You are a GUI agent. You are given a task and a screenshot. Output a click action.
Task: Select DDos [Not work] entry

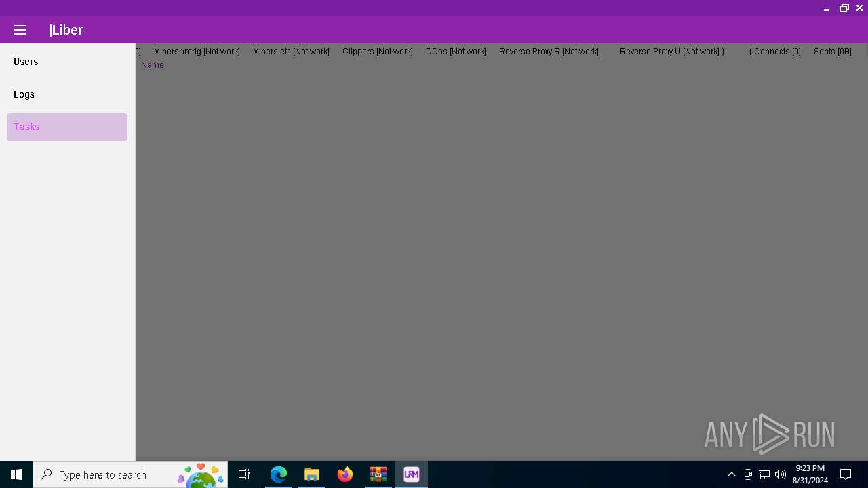pos(456,52)
